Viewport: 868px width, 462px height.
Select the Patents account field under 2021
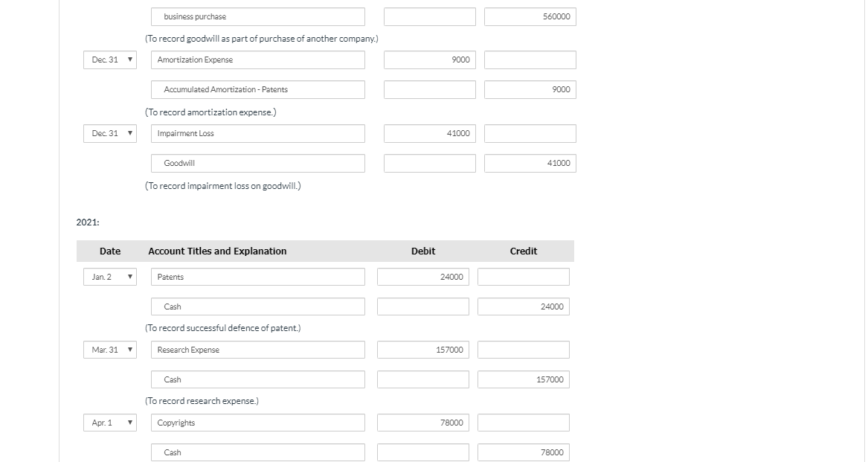(257, 276)
